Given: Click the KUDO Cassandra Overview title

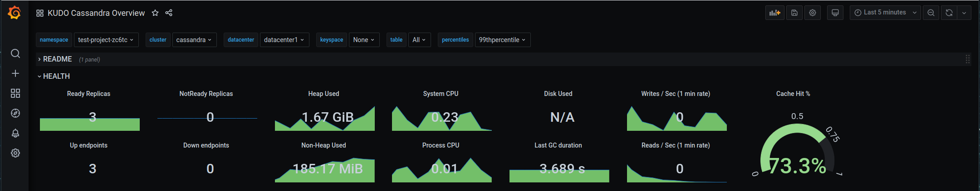Looking at the screenshot, I should click(x=96, y=13).
